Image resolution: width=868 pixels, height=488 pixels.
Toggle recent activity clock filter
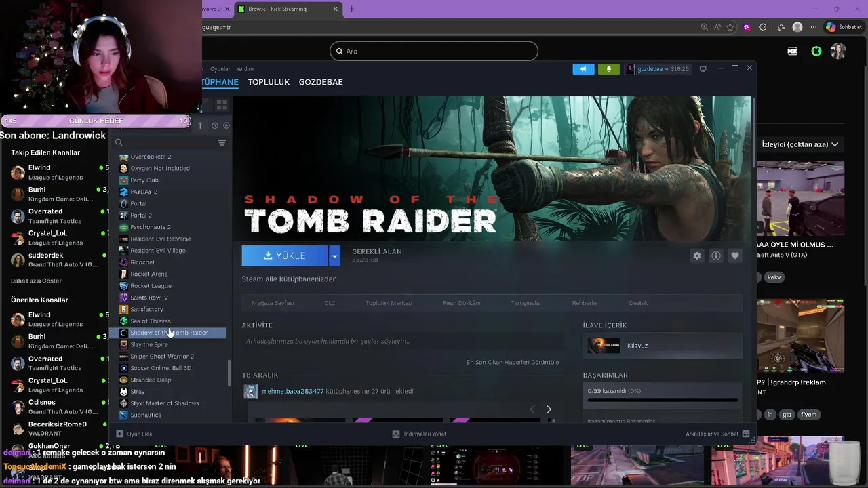(214, 125)
